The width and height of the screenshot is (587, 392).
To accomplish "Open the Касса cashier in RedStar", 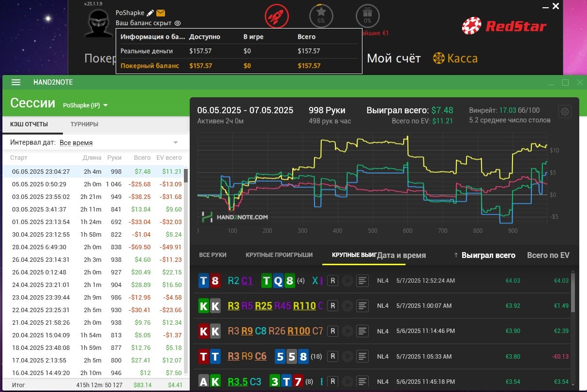I will pos(456,59).
